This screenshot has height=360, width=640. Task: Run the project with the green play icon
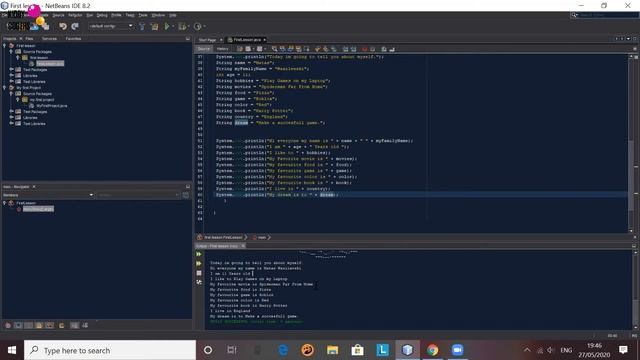[167, 27]
